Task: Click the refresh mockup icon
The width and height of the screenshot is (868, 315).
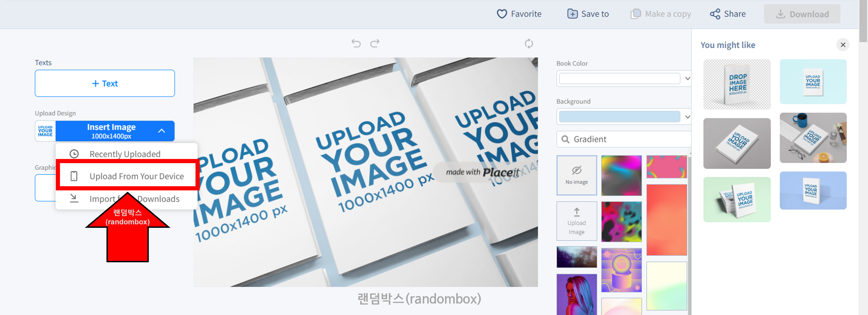Action: click(528, 43)
